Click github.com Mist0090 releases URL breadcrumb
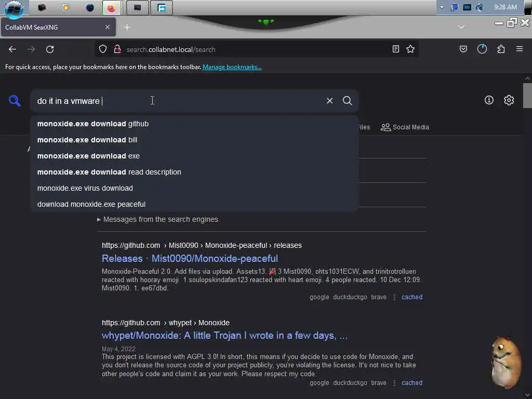Screen dimensions: 532x399 [202, 245]
